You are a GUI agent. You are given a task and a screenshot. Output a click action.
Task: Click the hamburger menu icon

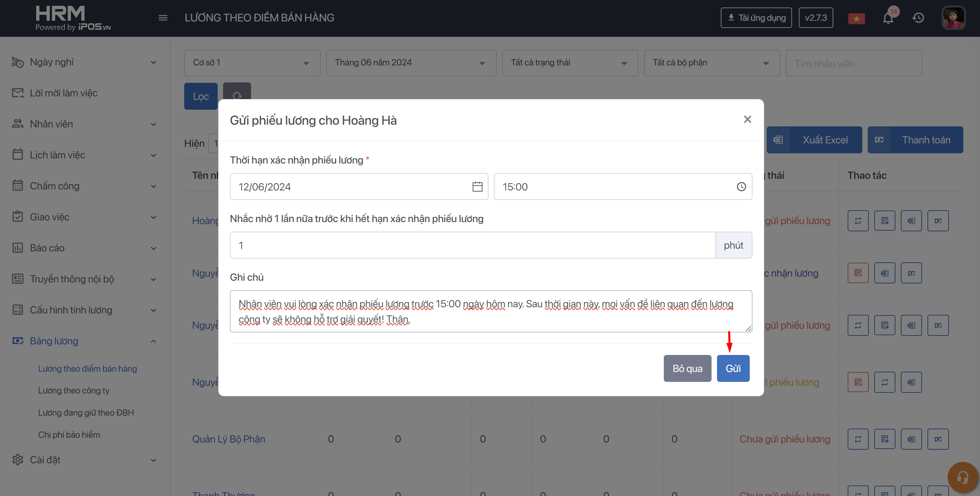click(163, 18)
